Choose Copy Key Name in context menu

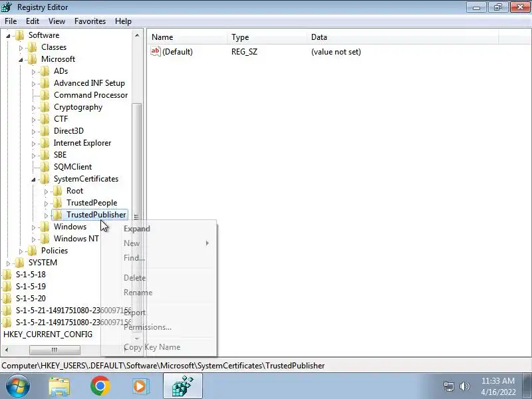tap(158, 347)
